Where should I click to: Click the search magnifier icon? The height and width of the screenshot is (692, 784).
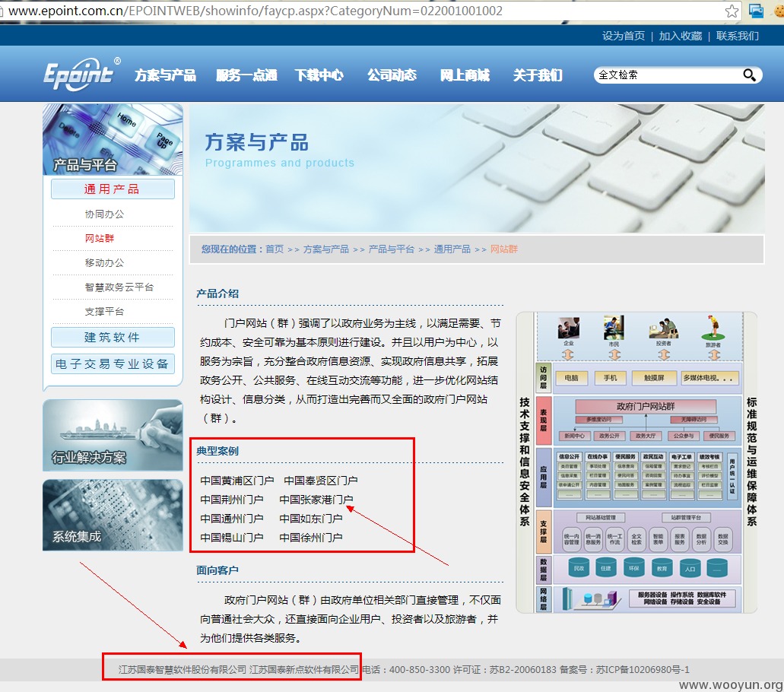click(x=749, y=75)
